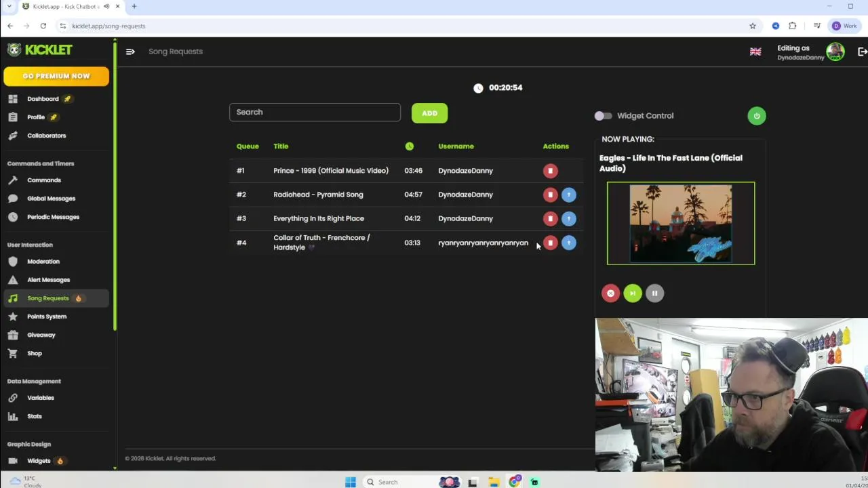868x488 pixels.
Task: Change language using the UK flag
Action: [755, 52]
